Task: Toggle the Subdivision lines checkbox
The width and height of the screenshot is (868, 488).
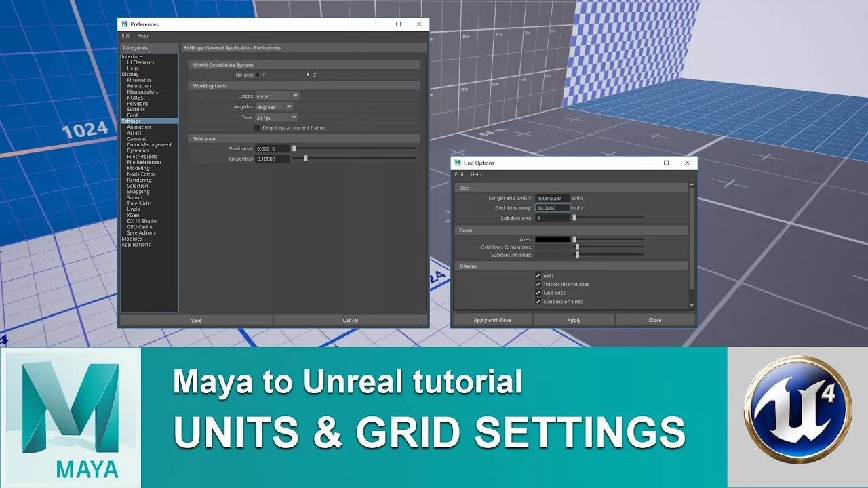Action: (538, 301)
